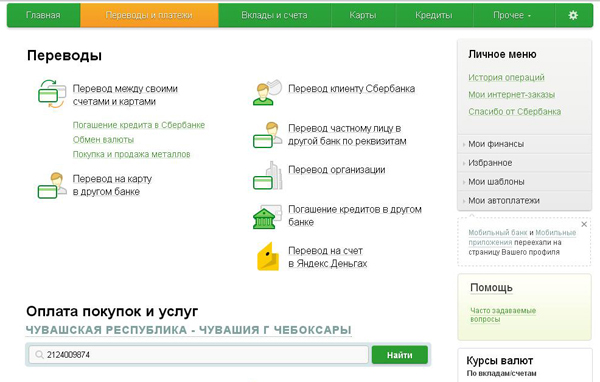Click the green Найти search button
This screenshot has height=382, width=600.
click(399, 355)
